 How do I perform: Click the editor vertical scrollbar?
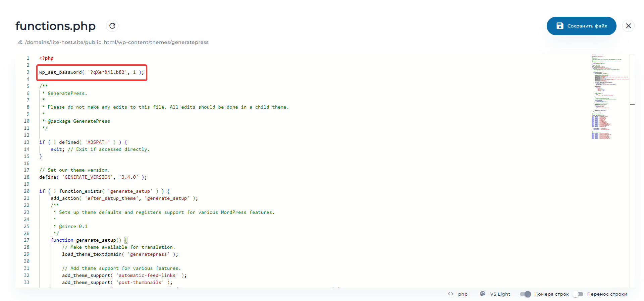pos(632,171)
